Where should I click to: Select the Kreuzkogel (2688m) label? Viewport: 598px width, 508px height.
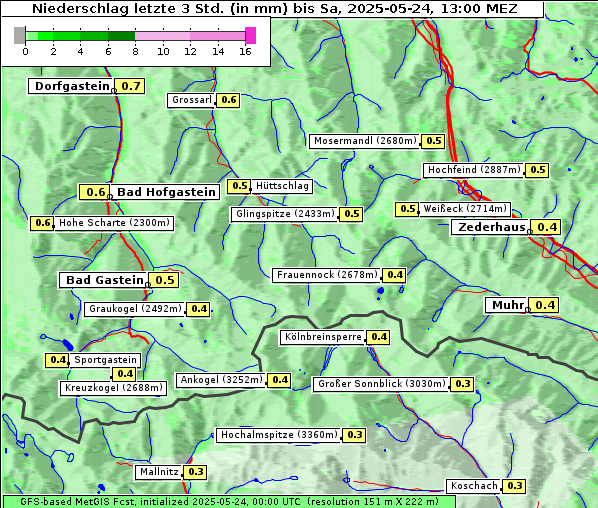pos(113,389)
